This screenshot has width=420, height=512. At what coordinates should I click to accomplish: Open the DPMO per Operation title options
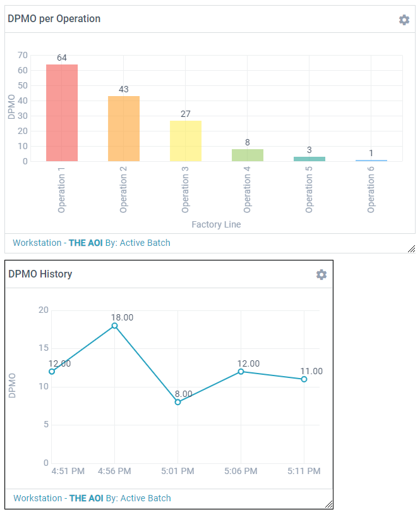pos(53,19)
